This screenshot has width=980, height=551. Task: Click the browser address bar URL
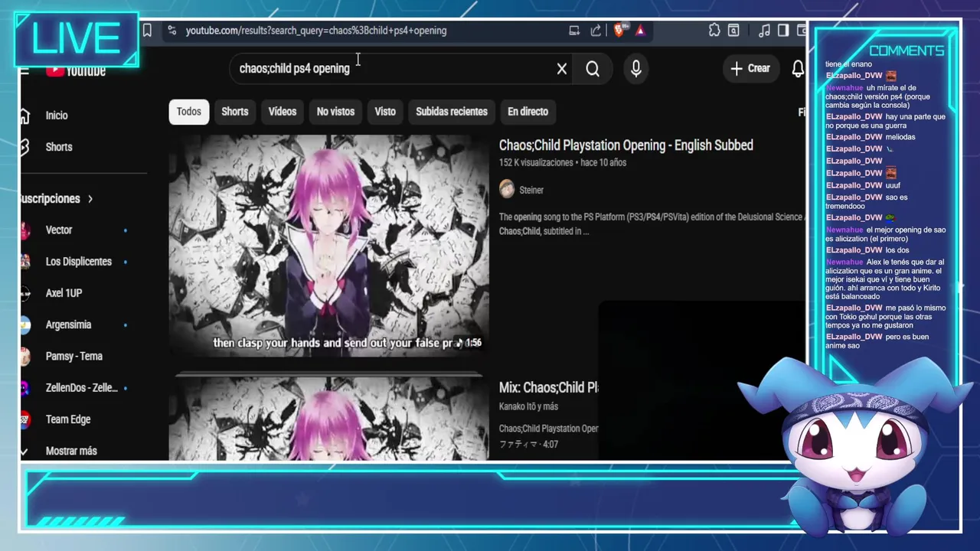(316, 31)
